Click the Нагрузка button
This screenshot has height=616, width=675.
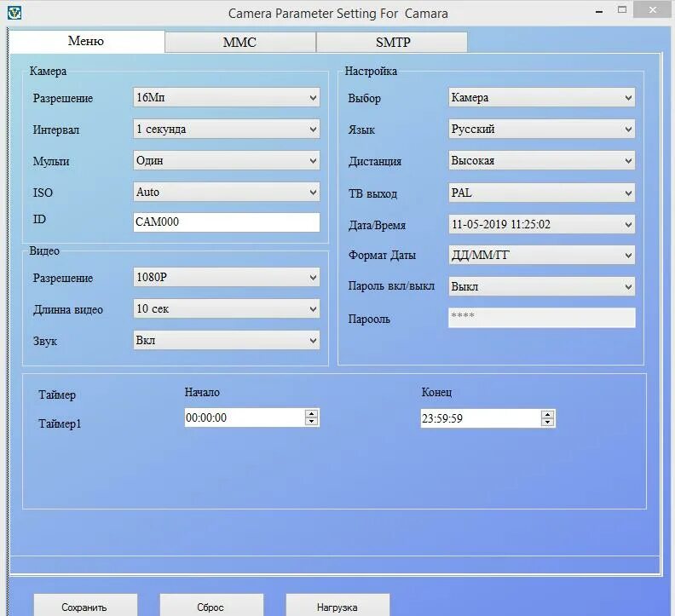pyautogui.click(x=337, y=606)
